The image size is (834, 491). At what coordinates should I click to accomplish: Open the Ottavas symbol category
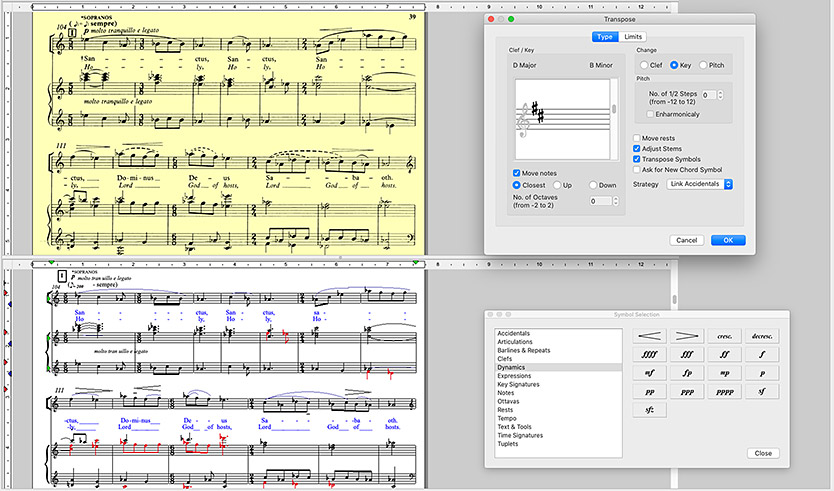558,402
